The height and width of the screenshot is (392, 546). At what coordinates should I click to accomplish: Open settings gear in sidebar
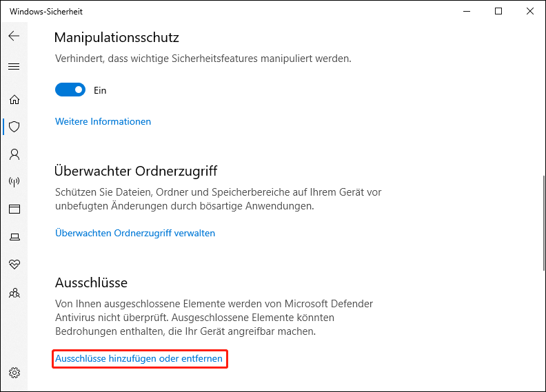14,373
